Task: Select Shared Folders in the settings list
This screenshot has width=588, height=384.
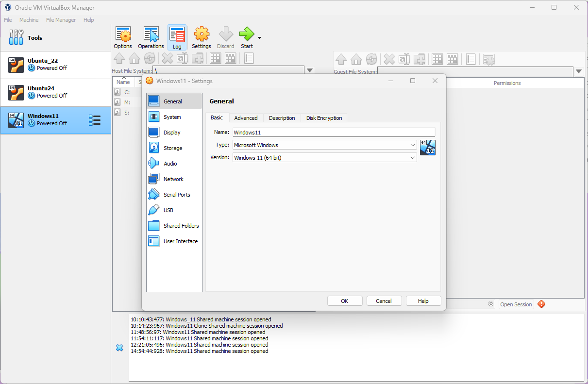Action: coord(174,225)
